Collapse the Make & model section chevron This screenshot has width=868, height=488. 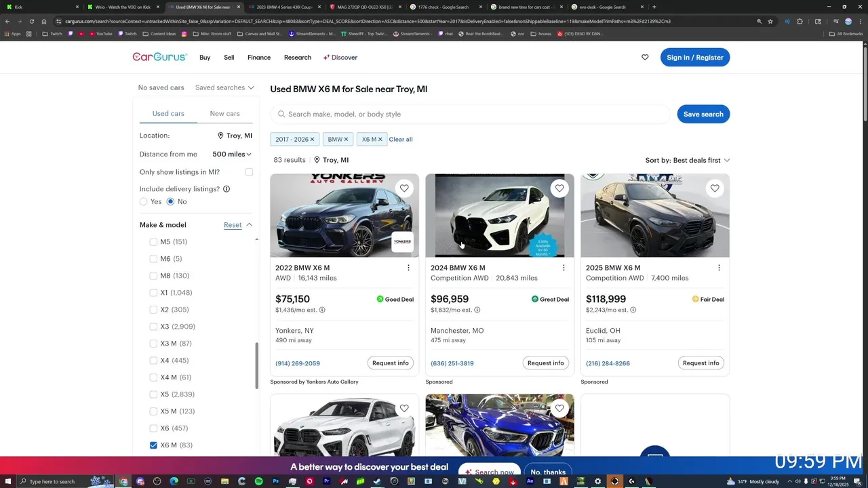coord(249,225)
